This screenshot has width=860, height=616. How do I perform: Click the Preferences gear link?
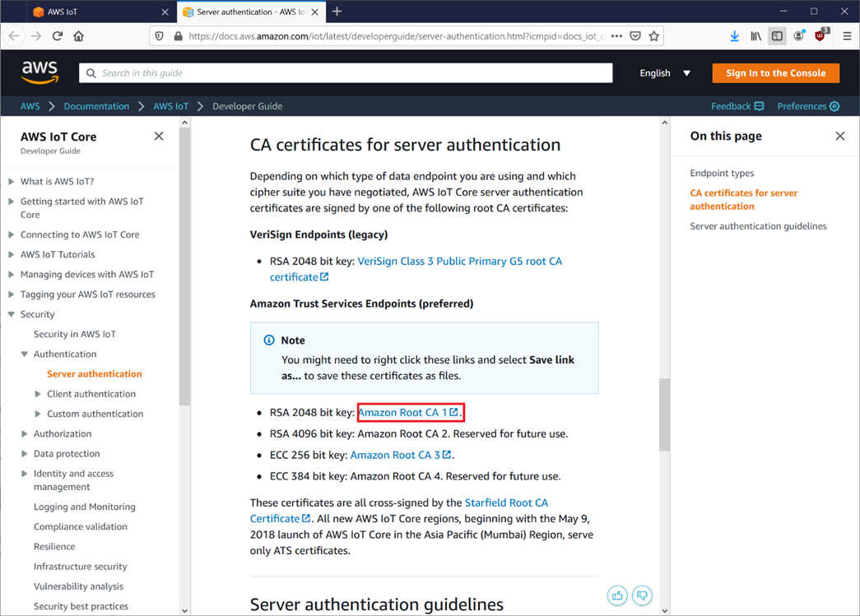point(808,106)
